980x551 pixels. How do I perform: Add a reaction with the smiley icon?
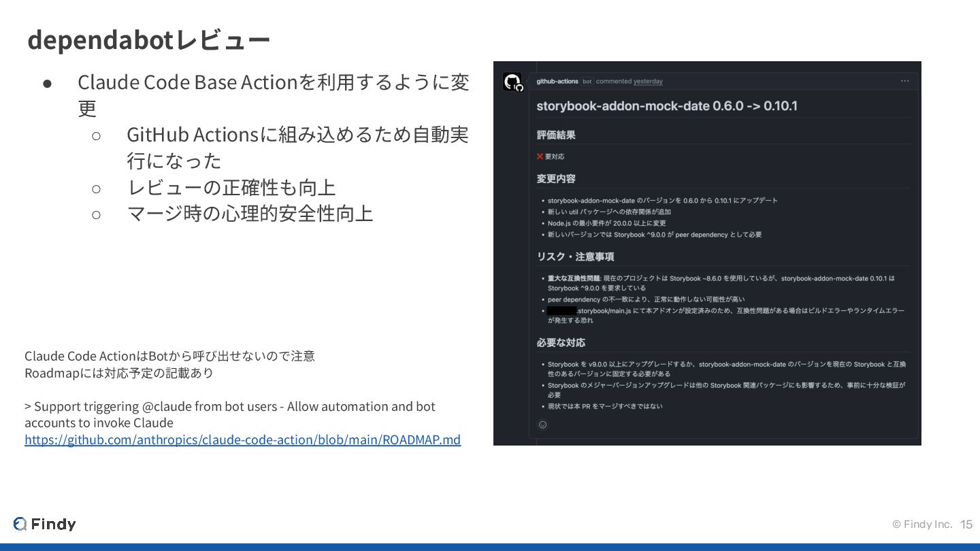[542, 424]
